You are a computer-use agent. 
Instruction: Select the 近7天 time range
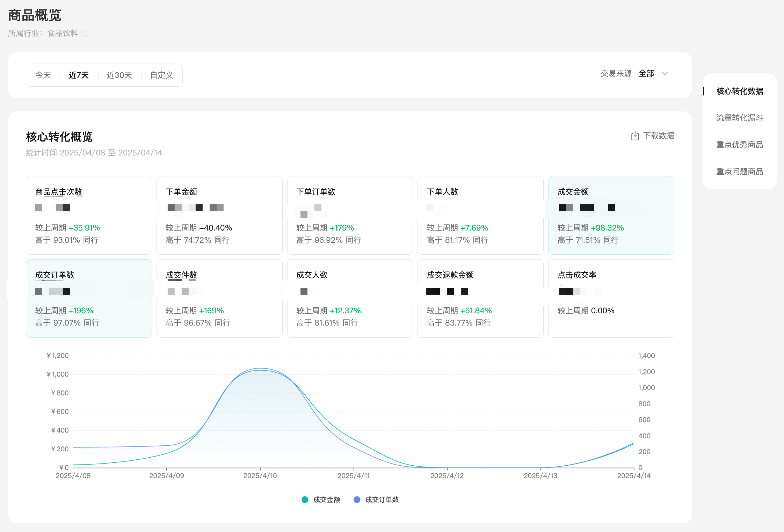point(79,75)
